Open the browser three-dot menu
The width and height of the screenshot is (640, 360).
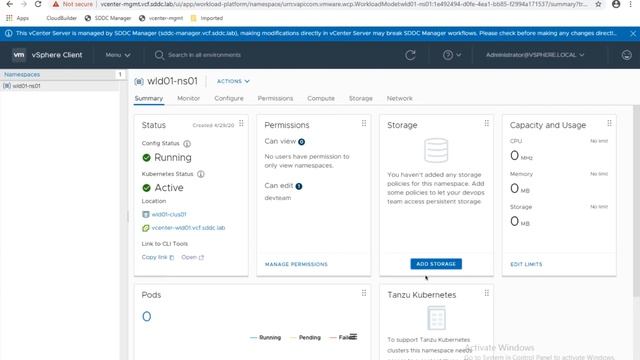(x=631, y=4)
